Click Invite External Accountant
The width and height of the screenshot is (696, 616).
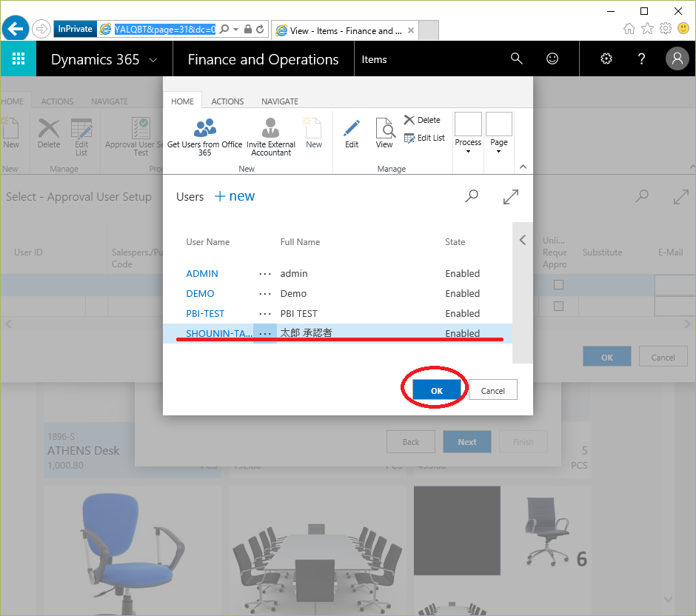[x=271, y=137]
